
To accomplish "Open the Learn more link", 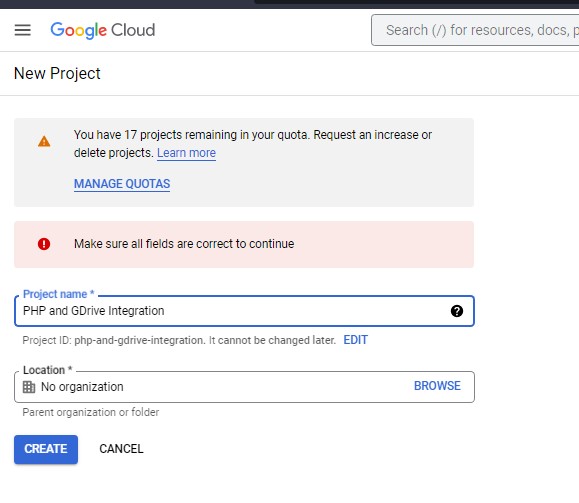I will pos(186,153).
